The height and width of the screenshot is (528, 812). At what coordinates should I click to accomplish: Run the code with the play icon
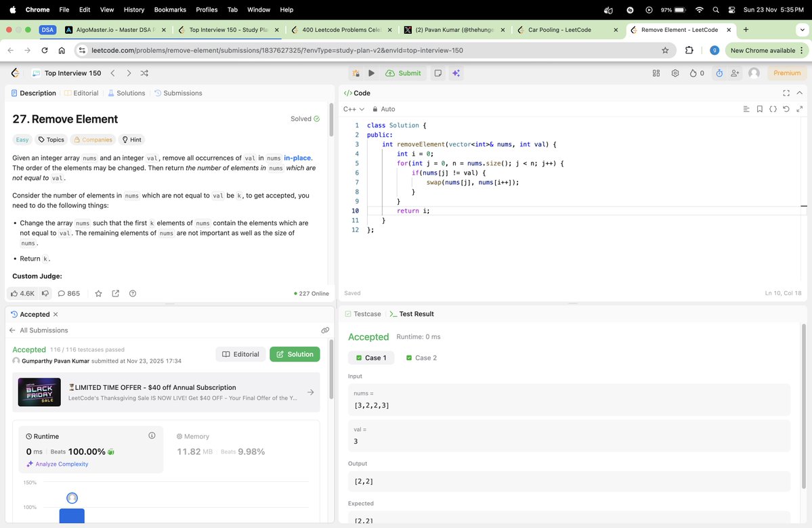pyautogui.click(x=371, y=72)
